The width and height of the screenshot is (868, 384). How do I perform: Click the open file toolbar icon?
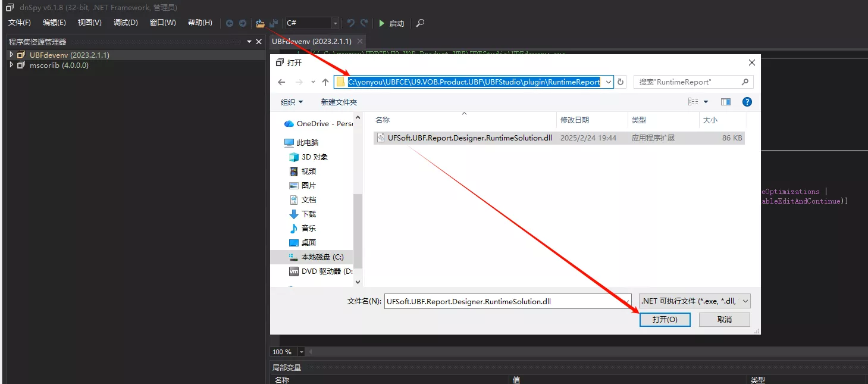point(260,23)
